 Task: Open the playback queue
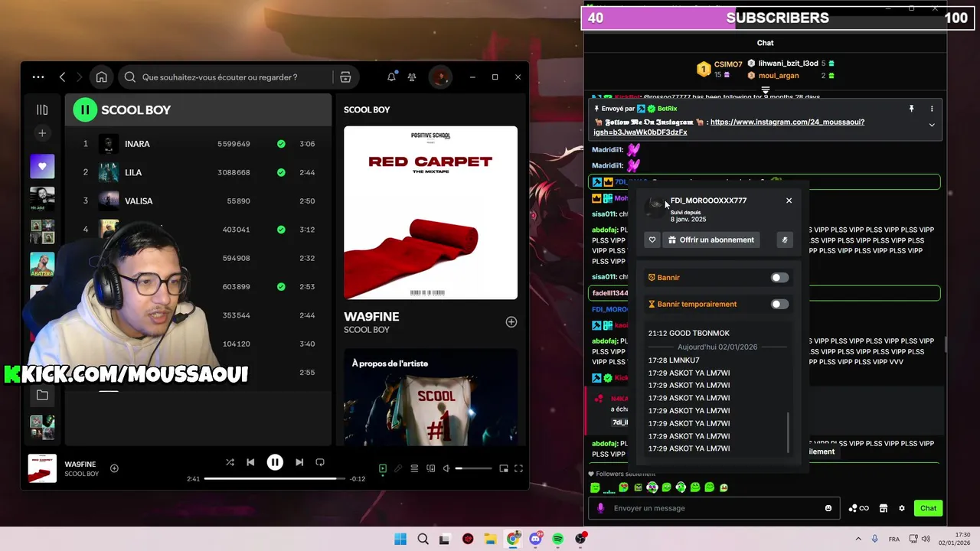point(414,468)
